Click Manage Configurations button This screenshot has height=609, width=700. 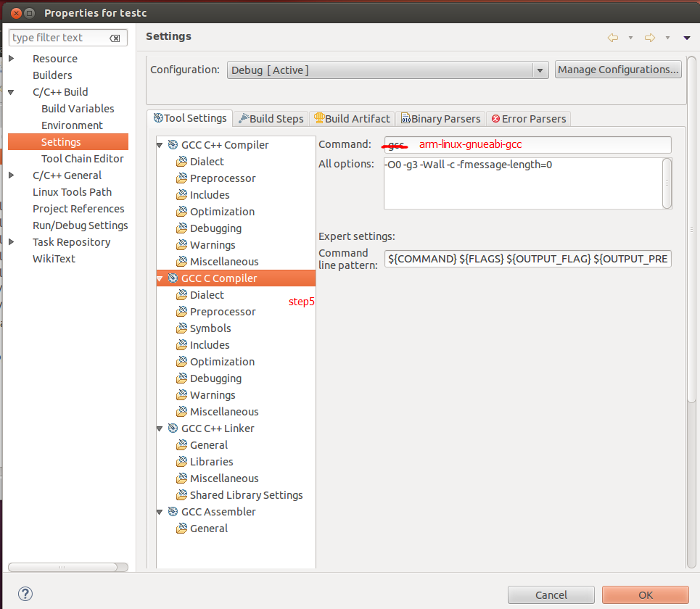click(618, 70)
